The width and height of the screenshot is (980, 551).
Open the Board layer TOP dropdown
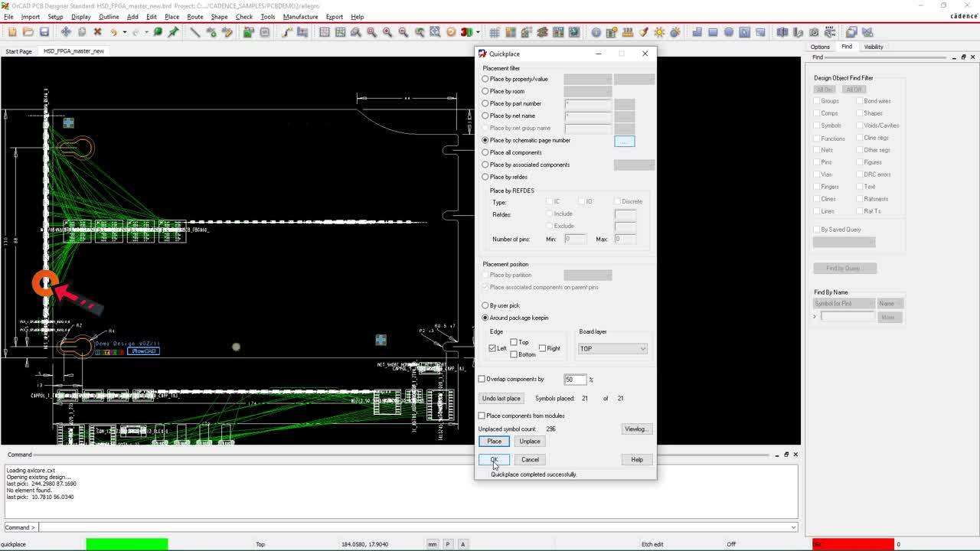point(612,348)
